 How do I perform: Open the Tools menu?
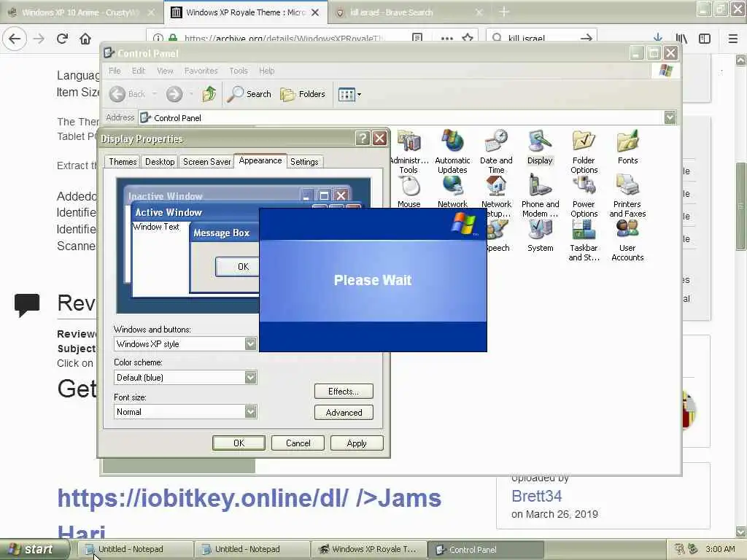click(x=239, y=71)
